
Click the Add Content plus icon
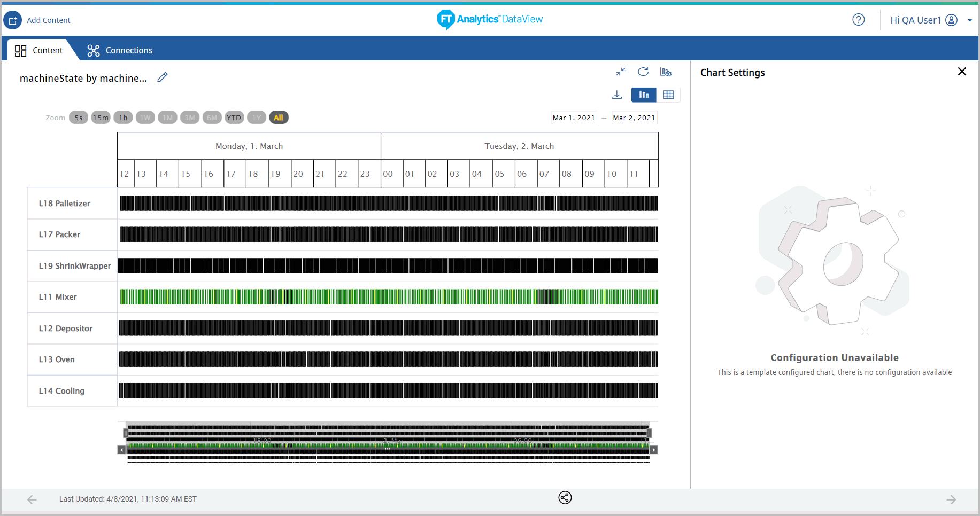pyautogui.click(x=12, y=20)
